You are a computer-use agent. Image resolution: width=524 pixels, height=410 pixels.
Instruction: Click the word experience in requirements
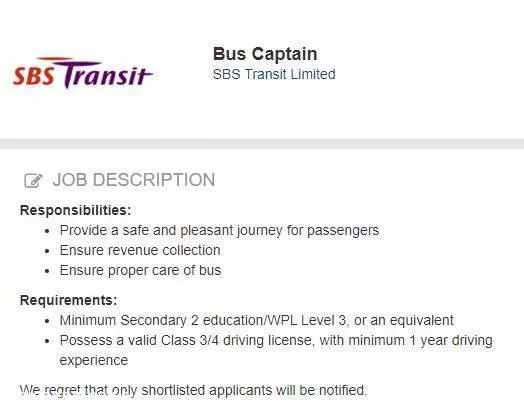pyautogui.click(x=94, y=361)
